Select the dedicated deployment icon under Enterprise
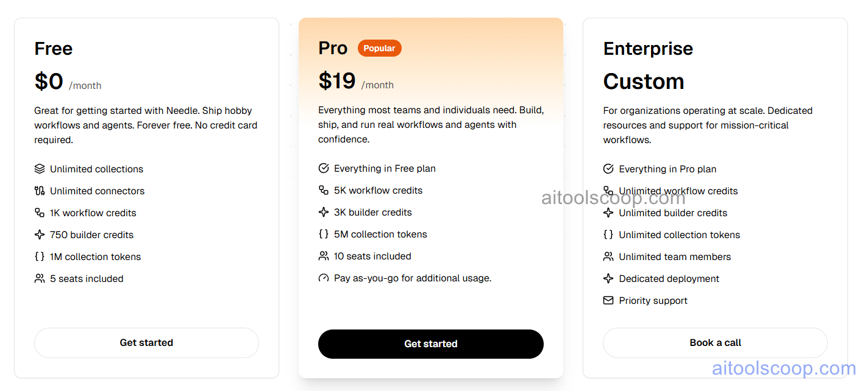The image size is (868, 391). click(608, 278)
